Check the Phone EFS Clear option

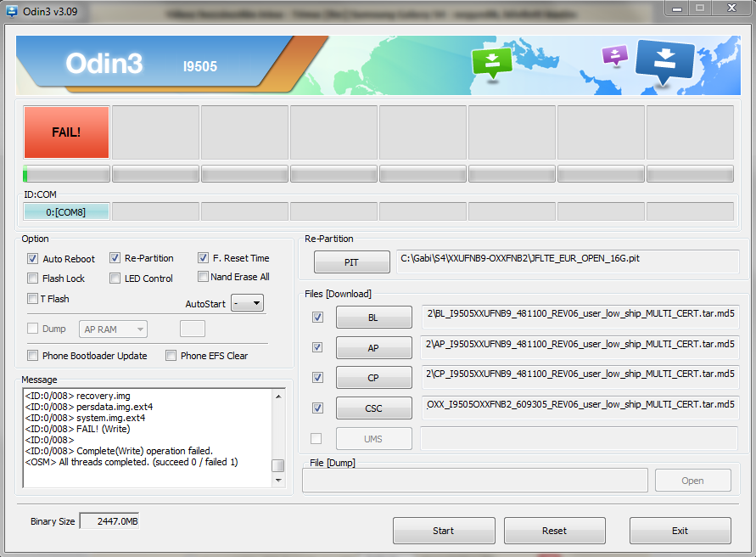click(171, 356)
